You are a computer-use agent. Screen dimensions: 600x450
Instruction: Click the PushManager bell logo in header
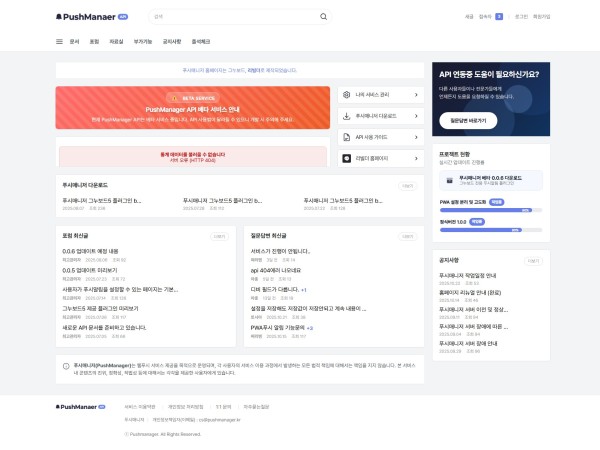click(x=60, y=17)
